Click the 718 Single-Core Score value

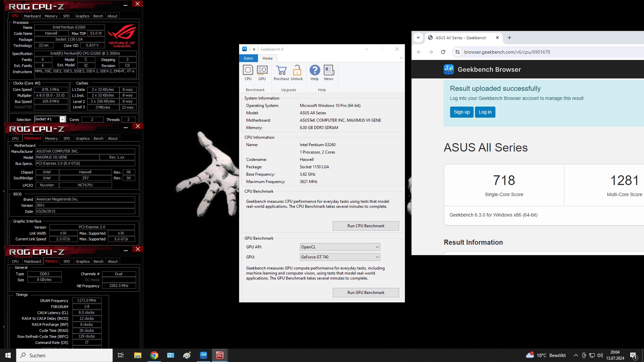tap(504, 180)
